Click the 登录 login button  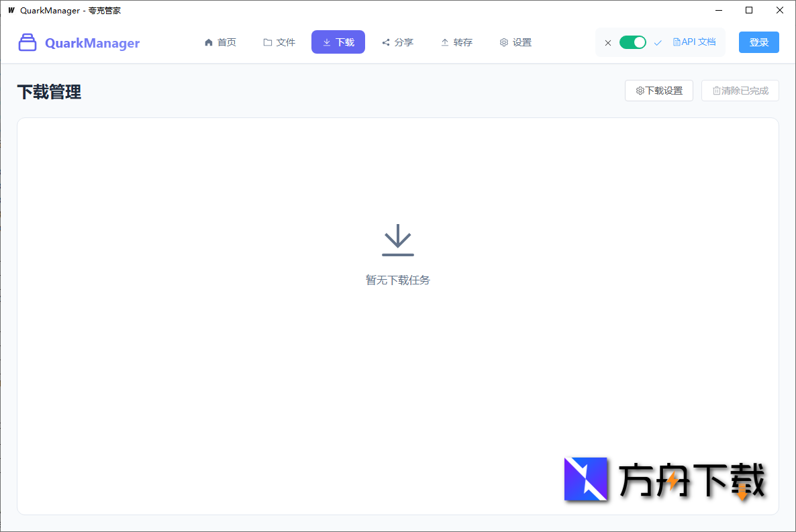point(758,42)
